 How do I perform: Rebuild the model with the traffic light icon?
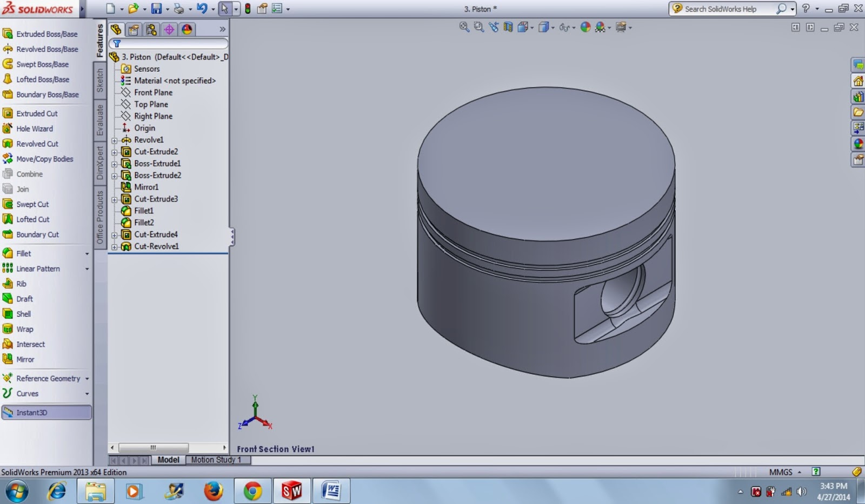coord(248,9)
